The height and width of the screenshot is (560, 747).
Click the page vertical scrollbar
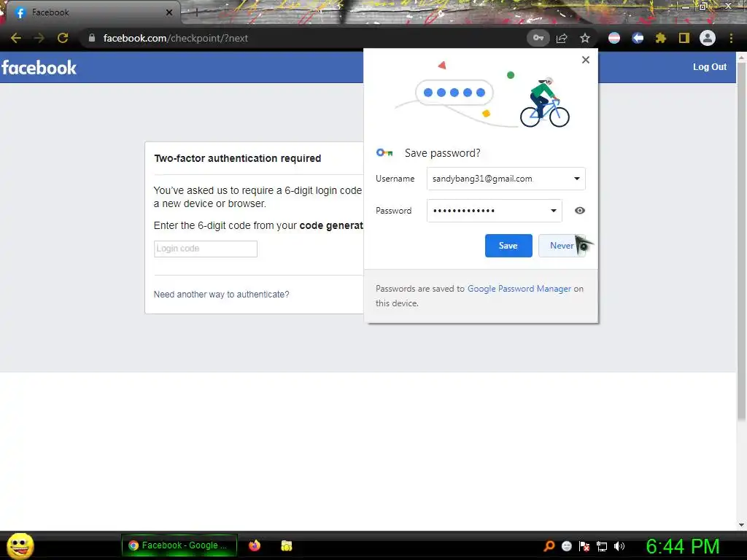741,241
